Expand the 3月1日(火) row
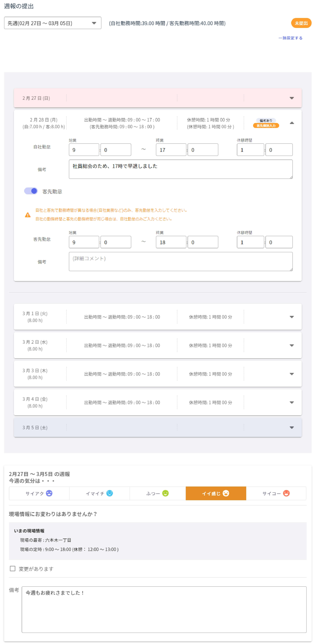The height and width of the screenshot is (644, 316). (291, 317)
